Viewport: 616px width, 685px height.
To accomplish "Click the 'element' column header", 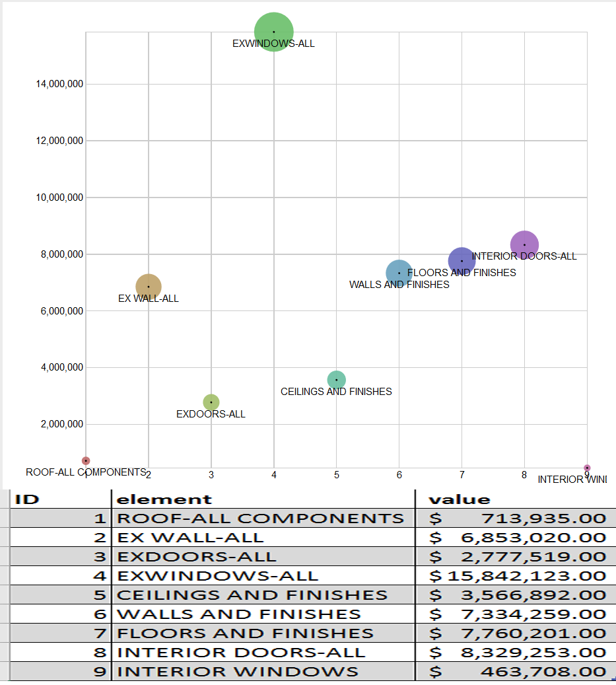I will coord(164,499).
